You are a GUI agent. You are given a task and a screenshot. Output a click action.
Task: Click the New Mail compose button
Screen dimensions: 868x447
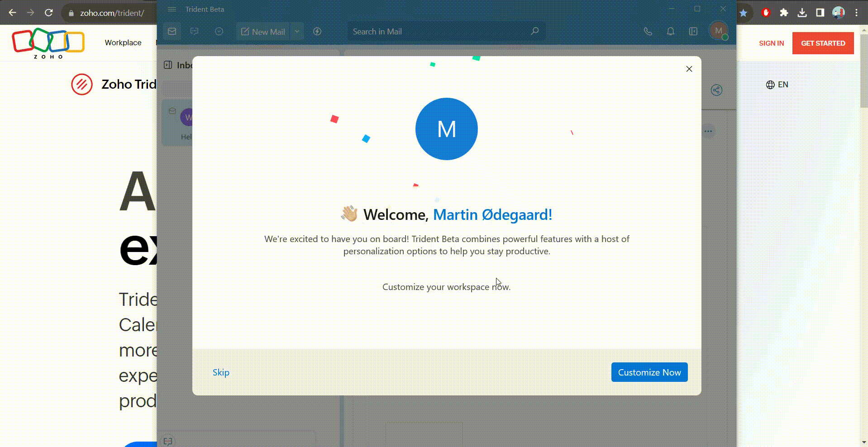[263, 32]
